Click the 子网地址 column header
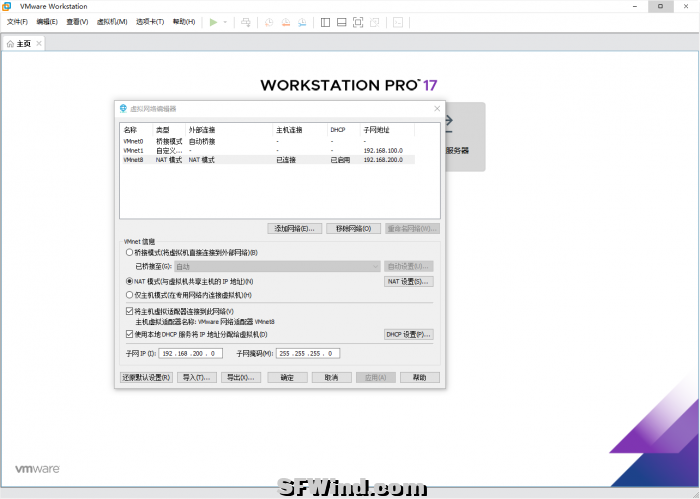This screenshot has height=499, width=700. click(388, 130)
